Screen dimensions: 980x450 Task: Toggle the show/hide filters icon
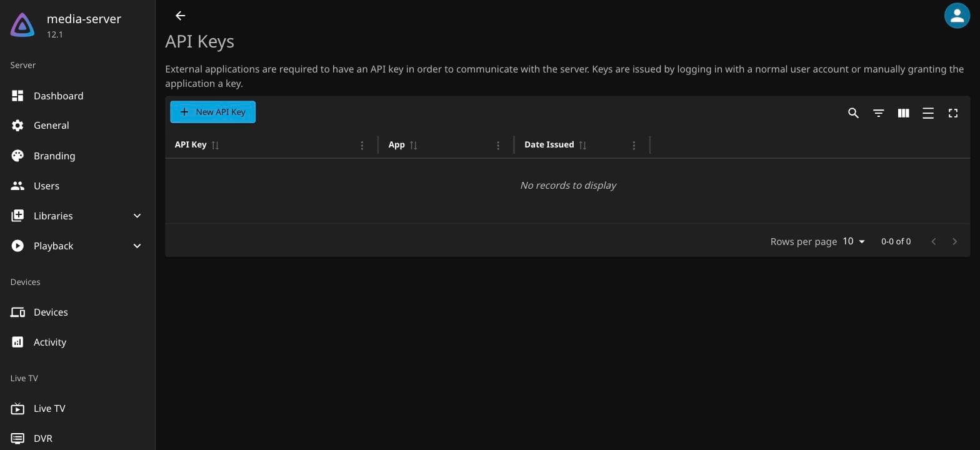pyautogui.click(x=878, y=113)
